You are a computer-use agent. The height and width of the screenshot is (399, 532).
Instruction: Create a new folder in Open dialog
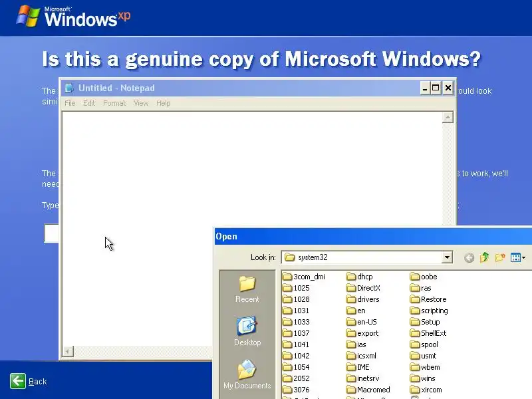[500, 257]
